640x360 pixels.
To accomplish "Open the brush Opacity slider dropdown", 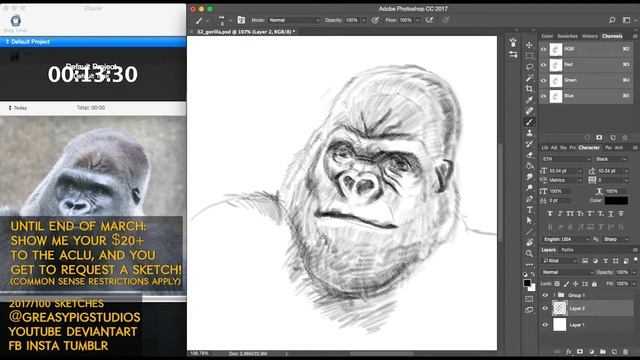I will click(363, 20).
